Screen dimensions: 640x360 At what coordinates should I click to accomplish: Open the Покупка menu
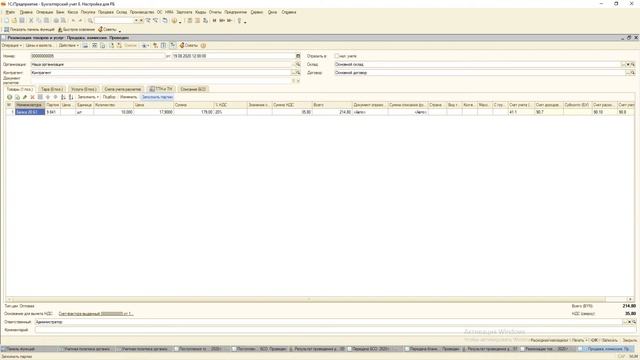88,12
